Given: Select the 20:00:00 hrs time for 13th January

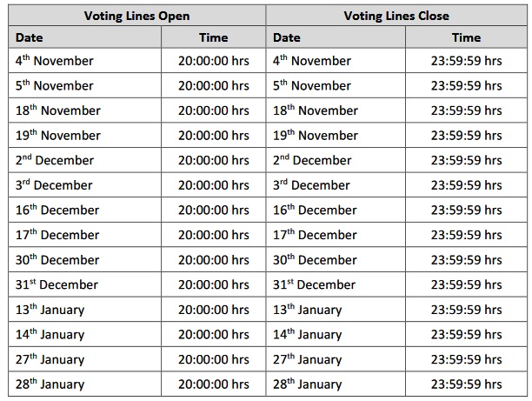Looking at the screenshot, I should point(213,310).
